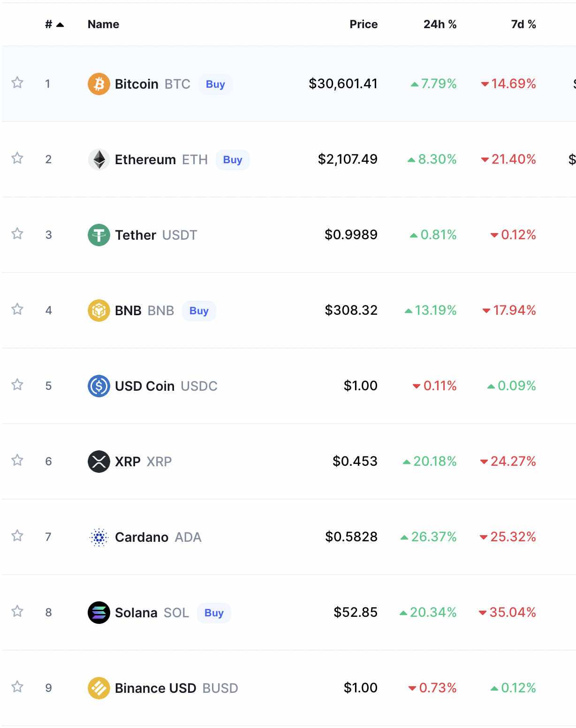Click the Cardano dotted logo
Image resolution: width=576 pixels, height=728 pixels.
coord(99,537)
